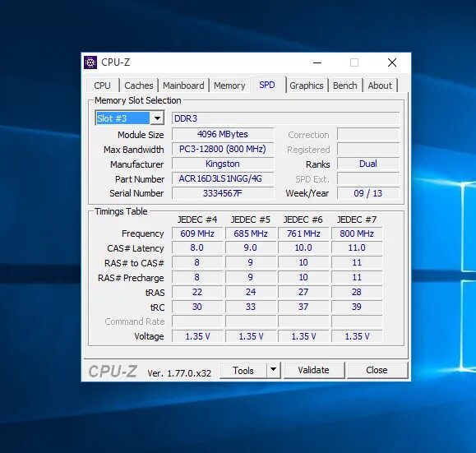The height and width of the screenshot is (453, 476).
Task: Open the CPU tab
Action: pyautogui.click(x=102, y=86)
